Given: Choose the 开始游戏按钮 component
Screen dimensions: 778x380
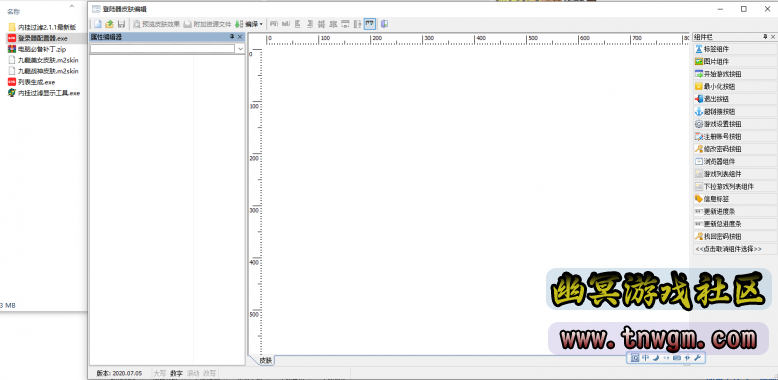Looking at the screenshot, I should 735,74.
